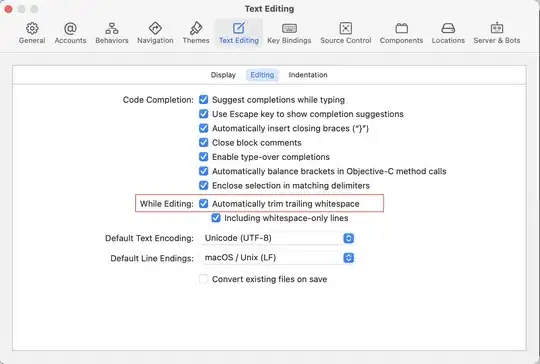Open the General preferences gear icon
540x364 pixels.
click(32, 28)
